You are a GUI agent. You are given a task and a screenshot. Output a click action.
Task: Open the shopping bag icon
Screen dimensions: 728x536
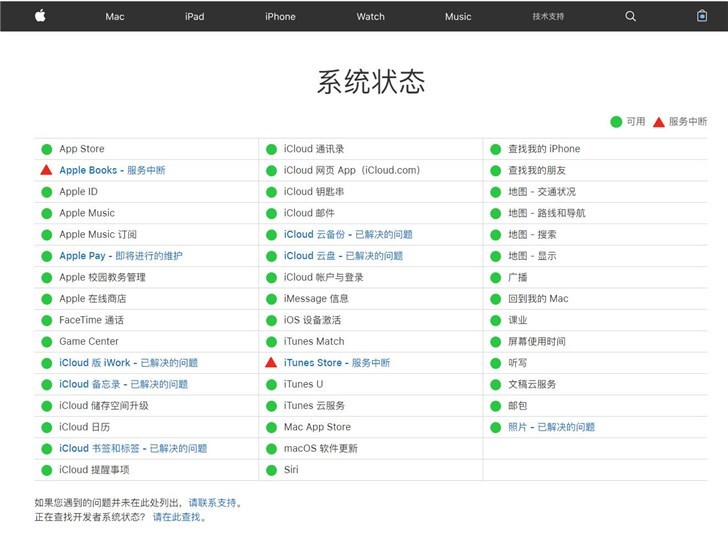click(x=702, y=16)
